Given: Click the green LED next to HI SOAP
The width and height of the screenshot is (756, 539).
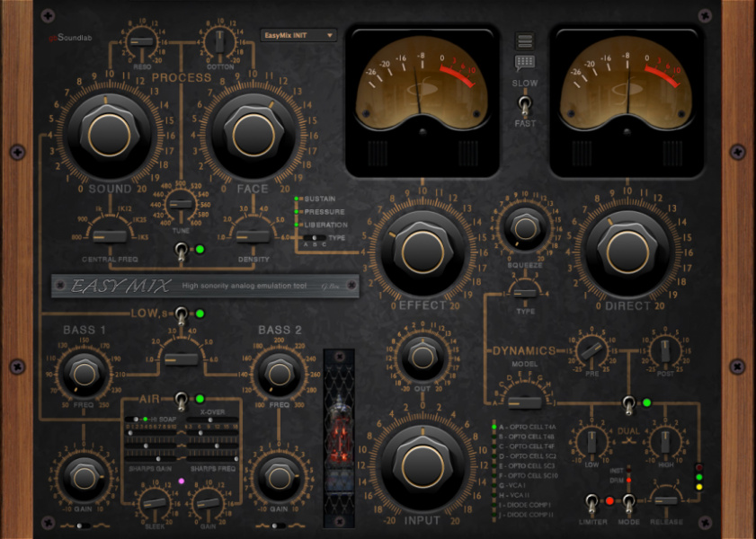Looking at the screenshot, I should tap(145, 419).
